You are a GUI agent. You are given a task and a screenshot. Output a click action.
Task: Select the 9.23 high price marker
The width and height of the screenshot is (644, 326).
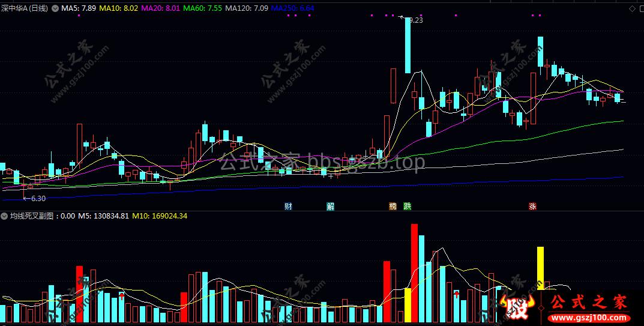(x=412, y=20)
